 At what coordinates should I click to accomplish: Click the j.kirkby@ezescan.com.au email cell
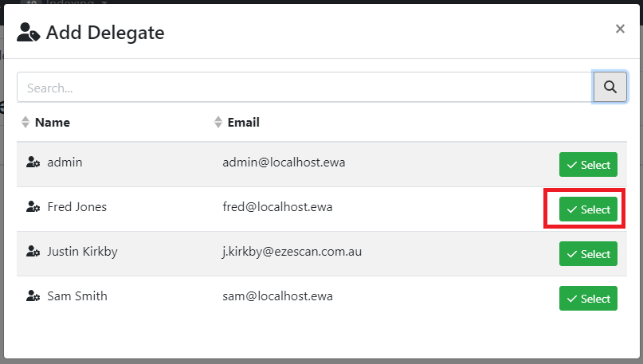(292, 252)
